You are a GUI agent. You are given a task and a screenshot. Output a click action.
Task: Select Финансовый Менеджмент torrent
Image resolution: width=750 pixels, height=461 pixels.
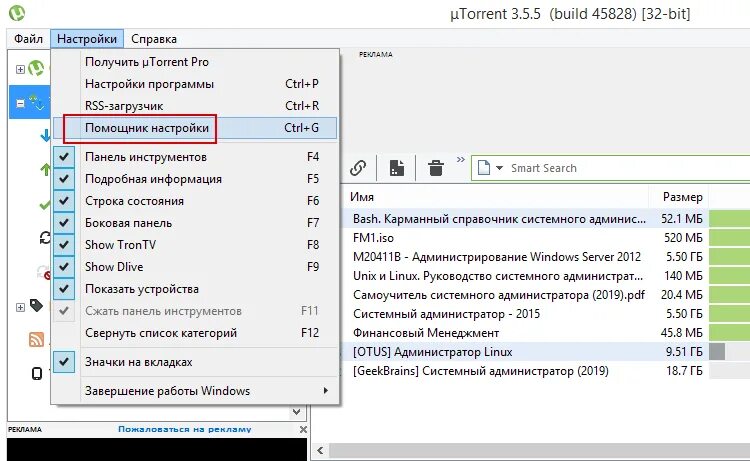(x=426, y=332)
